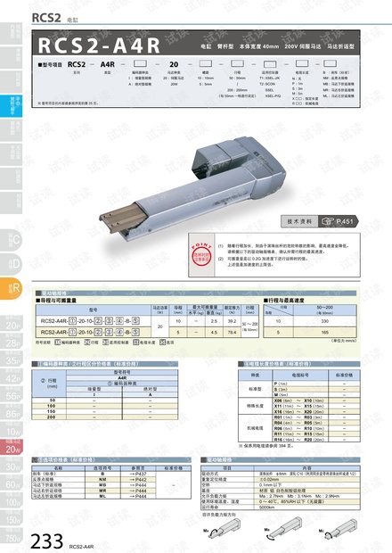The image size is (392, 553).
Task: Go to the 86P index tab
Action: [12, 411]
